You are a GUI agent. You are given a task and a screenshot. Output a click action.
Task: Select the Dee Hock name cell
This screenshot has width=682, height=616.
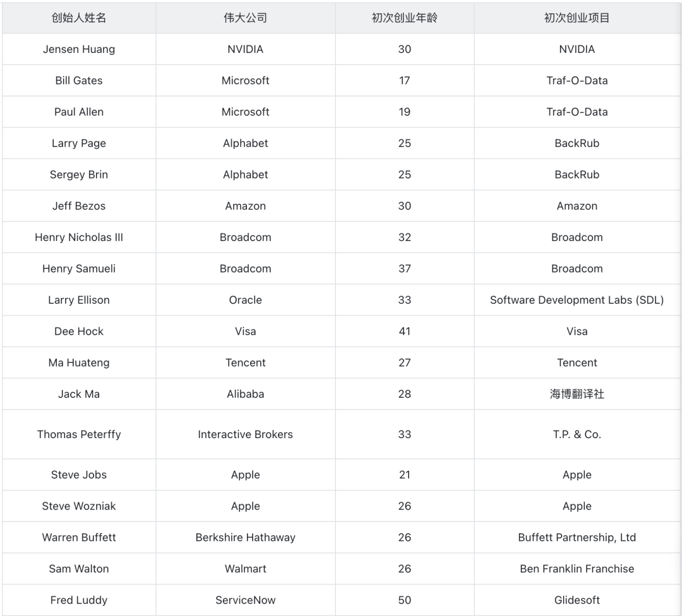tap(79, 331)
